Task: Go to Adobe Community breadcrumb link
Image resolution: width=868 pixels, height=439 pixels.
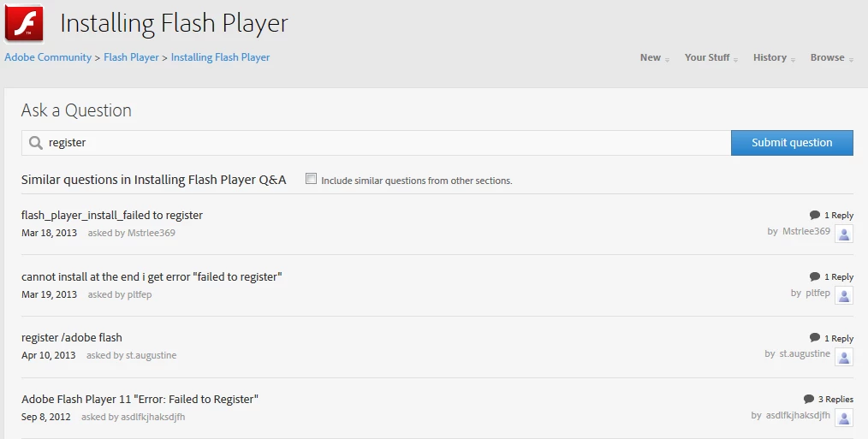Action: (48, 57)
